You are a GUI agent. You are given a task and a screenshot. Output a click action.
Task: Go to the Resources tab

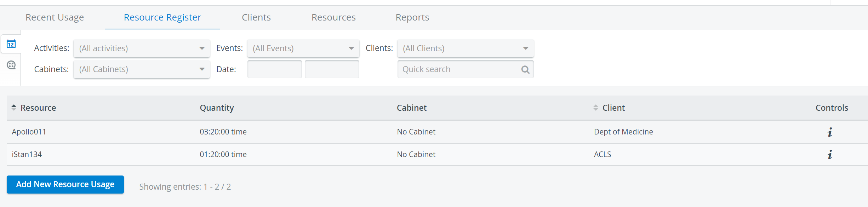(x=333, y=17)
